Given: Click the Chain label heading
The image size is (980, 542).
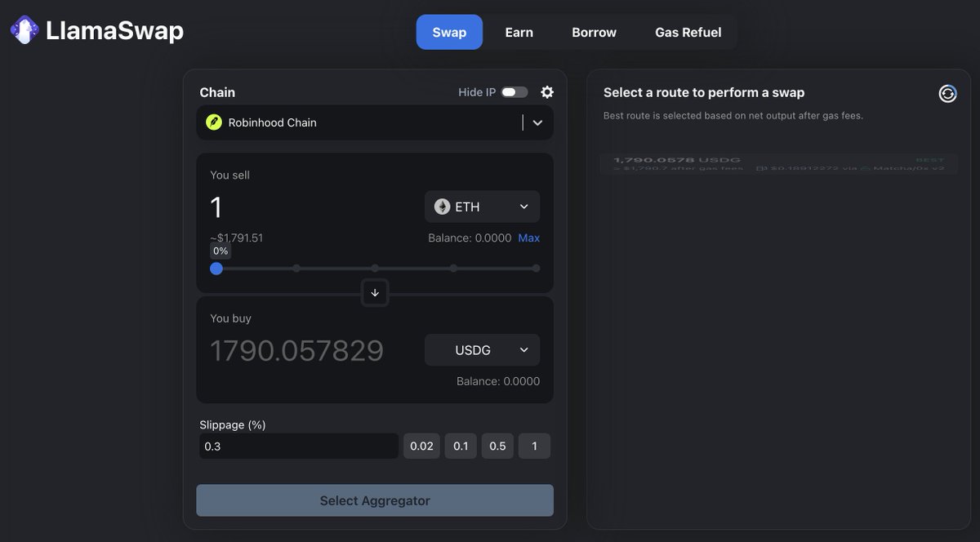Looking at the screenshot, I should click(x=217, y=92).
